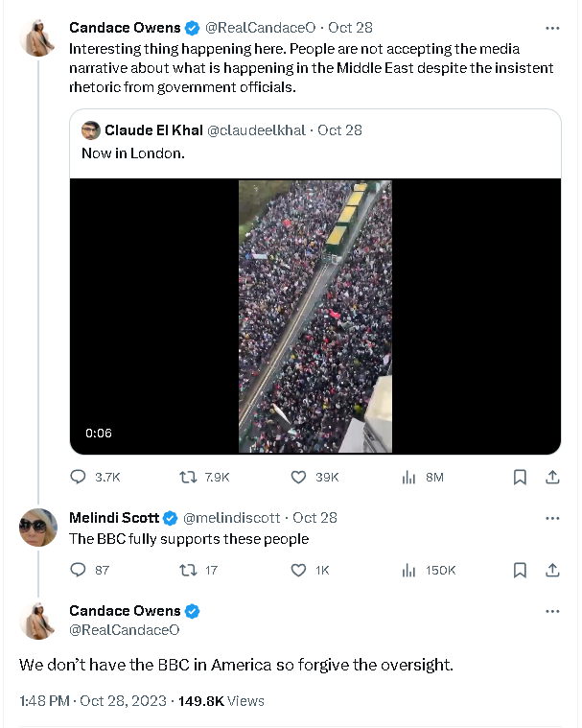Share Candace Owens' top tweet

point(552,477)
